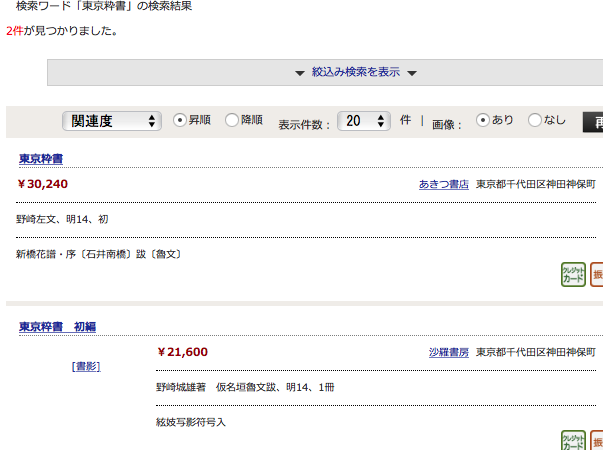Visit the 沙羅書房 bookstore link
This screenshot has height=450, width=603.
click(448, 352)
